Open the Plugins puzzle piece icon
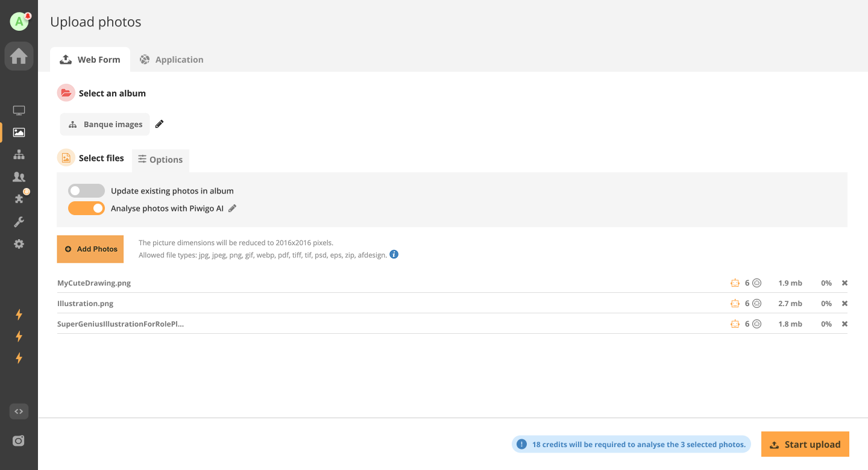The image size is (868, 470). tap(19, 199)
